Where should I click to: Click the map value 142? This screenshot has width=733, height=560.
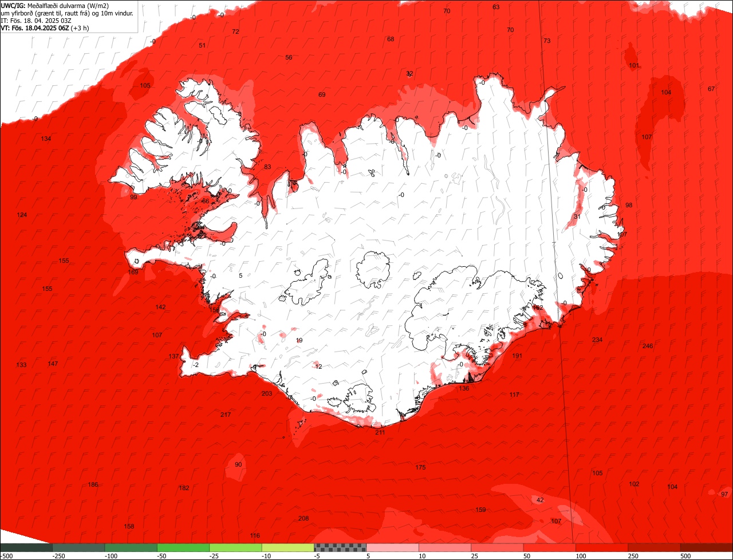160,307
